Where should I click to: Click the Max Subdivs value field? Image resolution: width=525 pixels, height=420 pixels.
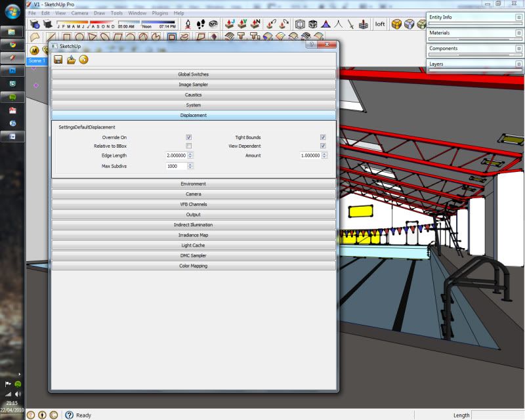[177, 166]
